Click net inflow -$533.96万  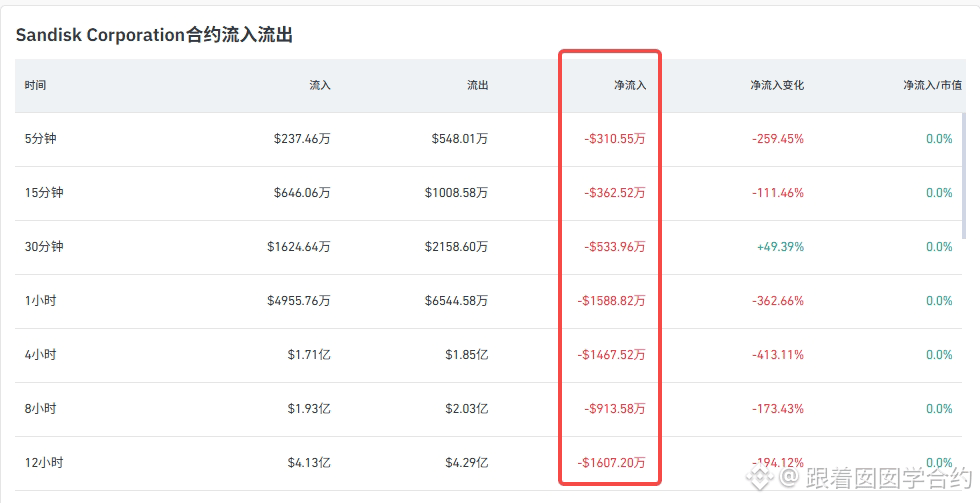tap(615, 247)
